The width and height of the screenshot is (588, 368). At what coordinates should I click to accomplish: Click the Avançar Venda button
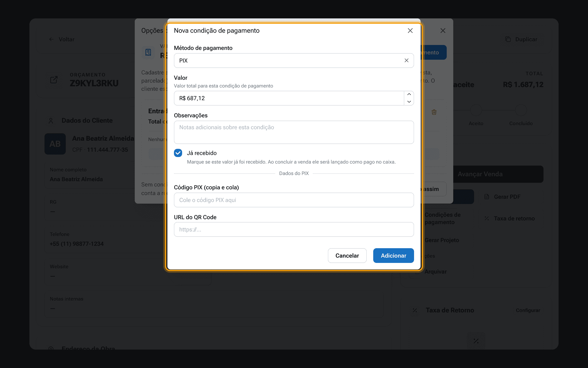click(498, 174)
